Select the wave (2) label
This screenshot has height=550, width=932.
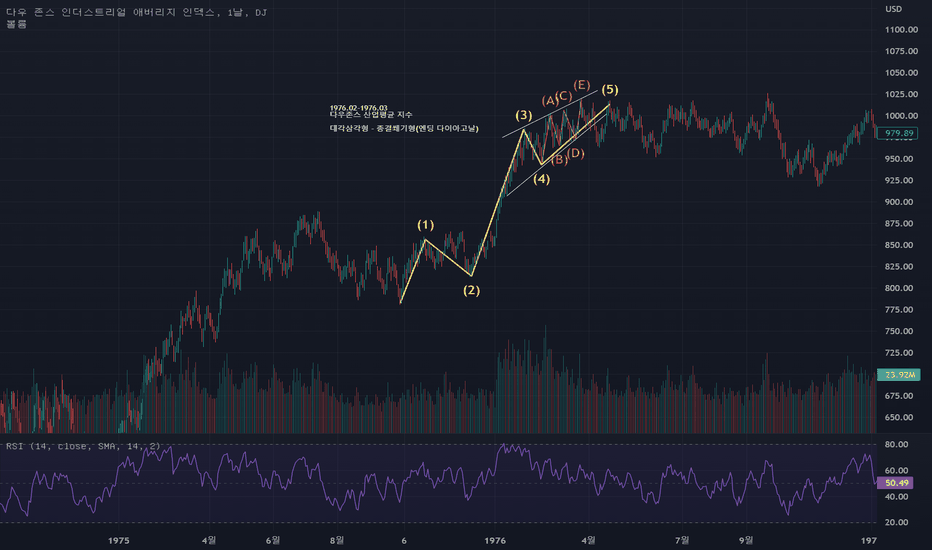click(x=471, y=290)
